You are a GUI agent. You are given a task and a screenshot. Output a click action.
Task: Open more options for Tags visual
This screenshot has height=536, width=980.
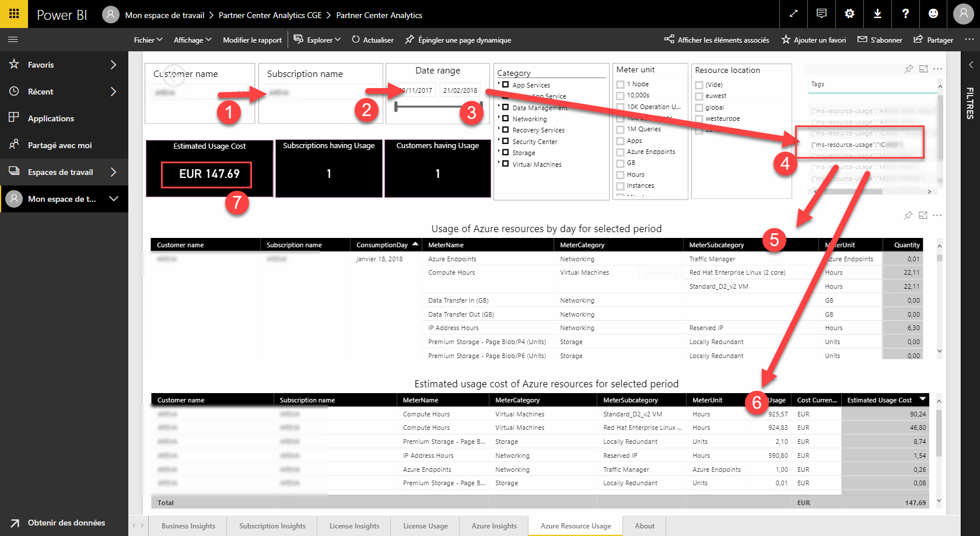937,69
